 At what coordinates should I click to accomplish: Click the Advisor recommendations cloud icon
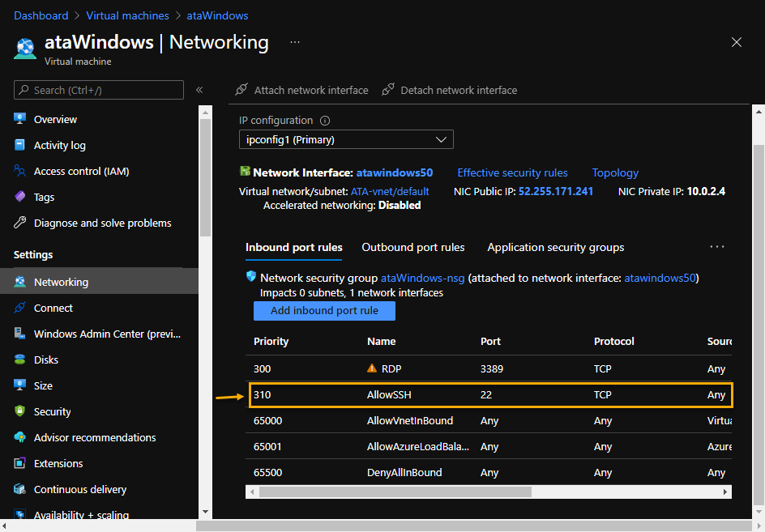(19, 437)
